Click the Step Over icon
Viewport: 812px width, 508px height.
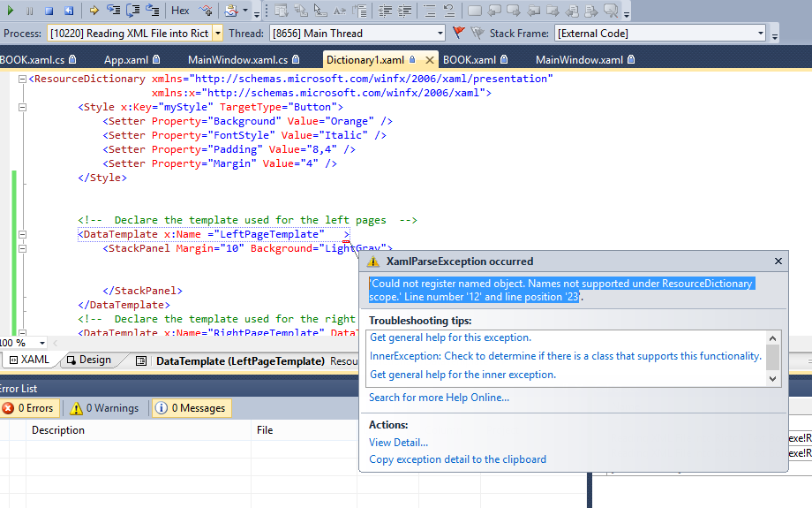tap(133, 11)
